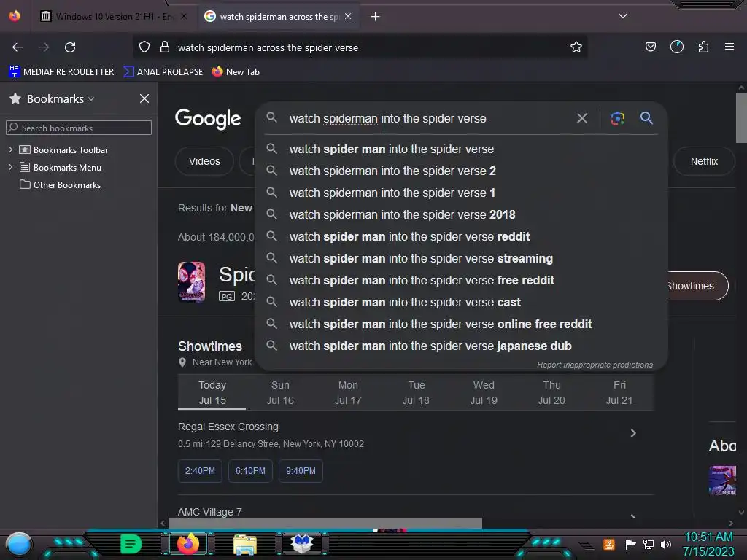Select the Videos search filter
The width and height of the screenshot is (747, 560).
204,161
